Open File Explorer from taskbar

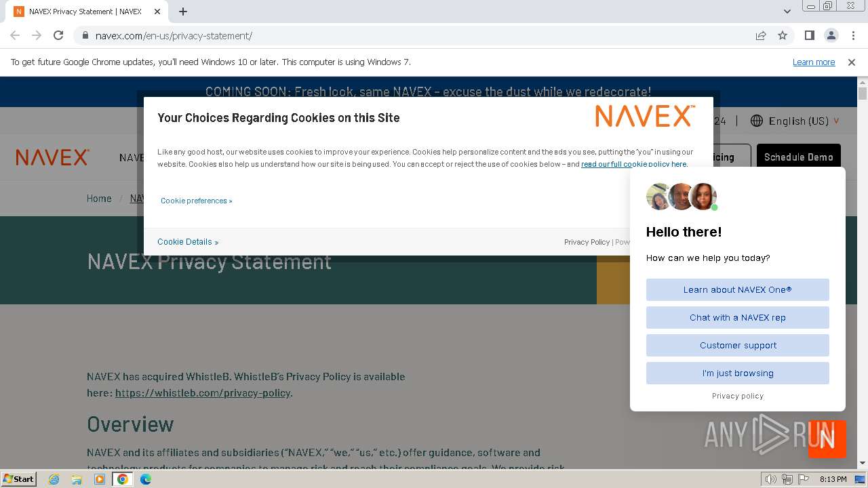[x=77, y=479]
